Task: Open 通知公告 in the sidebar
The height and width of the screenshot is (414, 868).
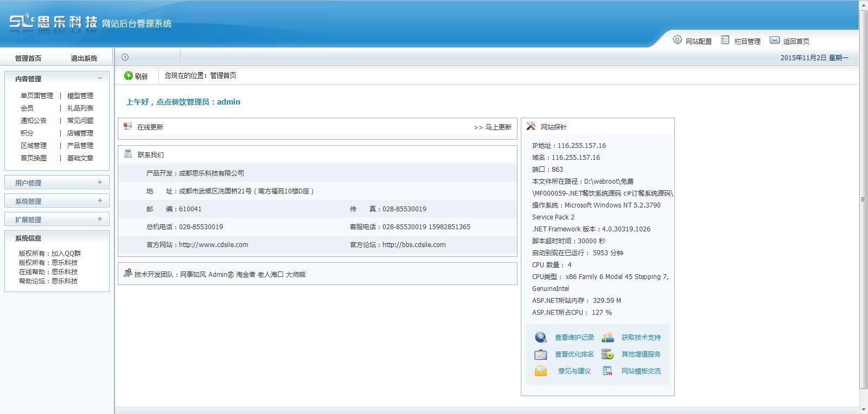Action: 34,120
